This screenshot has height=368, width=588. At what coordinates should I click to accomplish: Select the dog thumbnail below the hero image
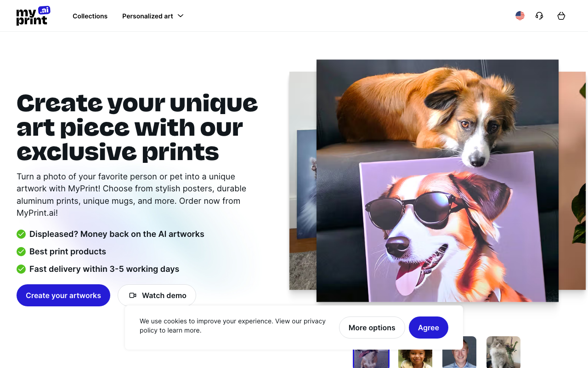point(371,352)
